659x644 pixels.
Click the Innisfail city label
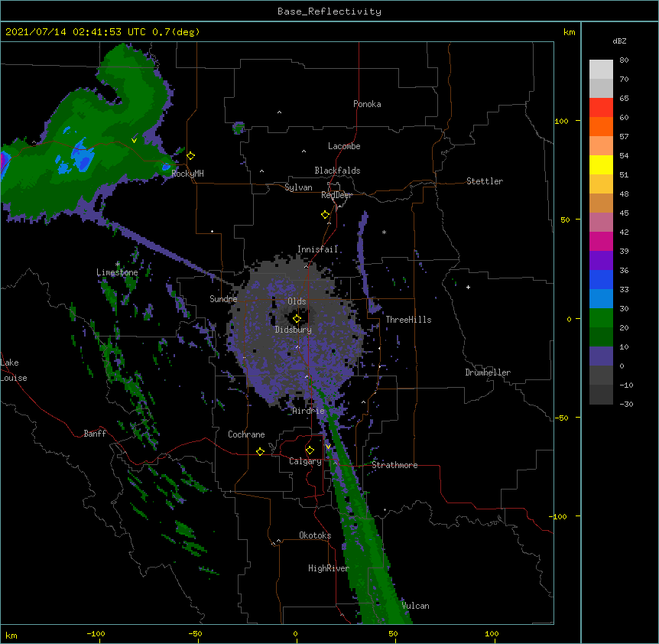tap(318, 249)
